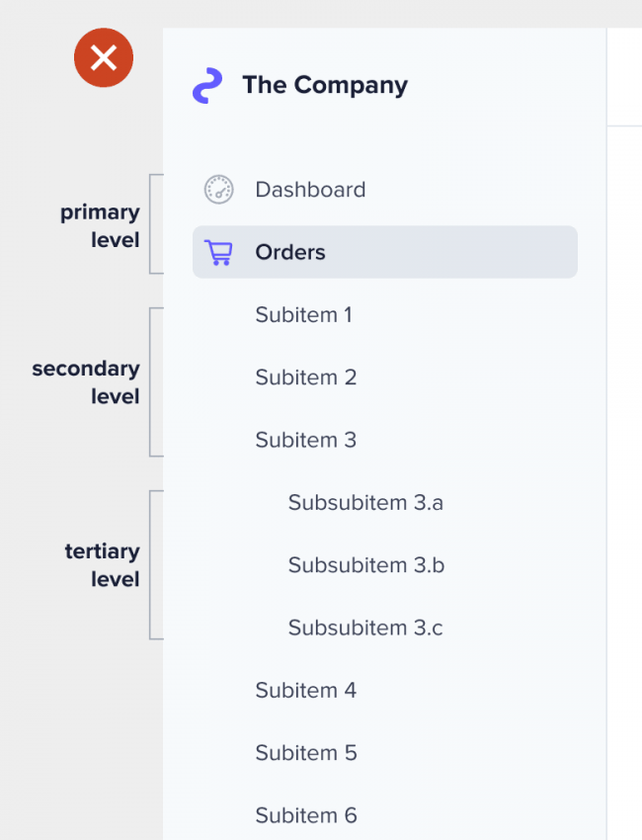
Task: Click the primary level annotation label
Action: [100, 226]
